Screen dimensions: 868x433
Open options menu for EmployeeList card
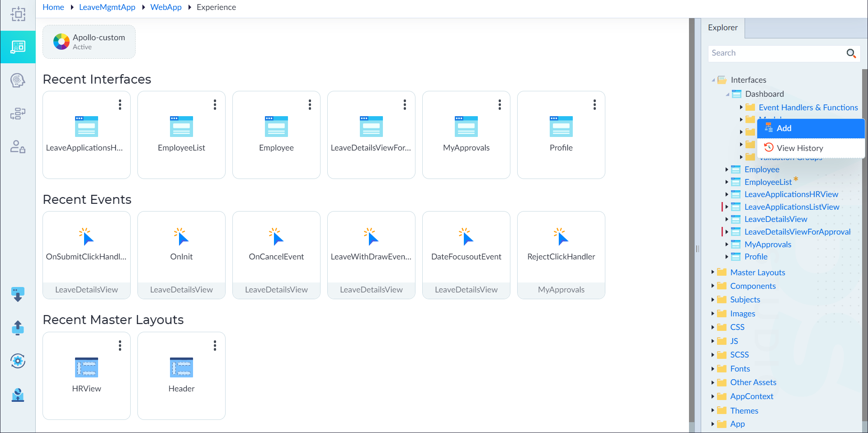point(215,105)
